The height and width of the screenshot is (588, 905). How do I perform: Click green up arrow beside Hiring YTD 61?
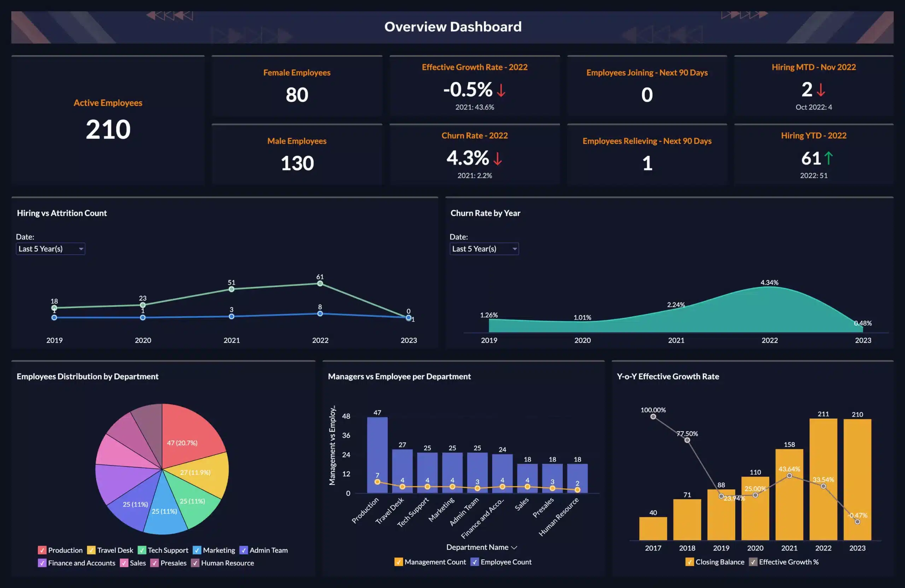(x=829, y=158)
